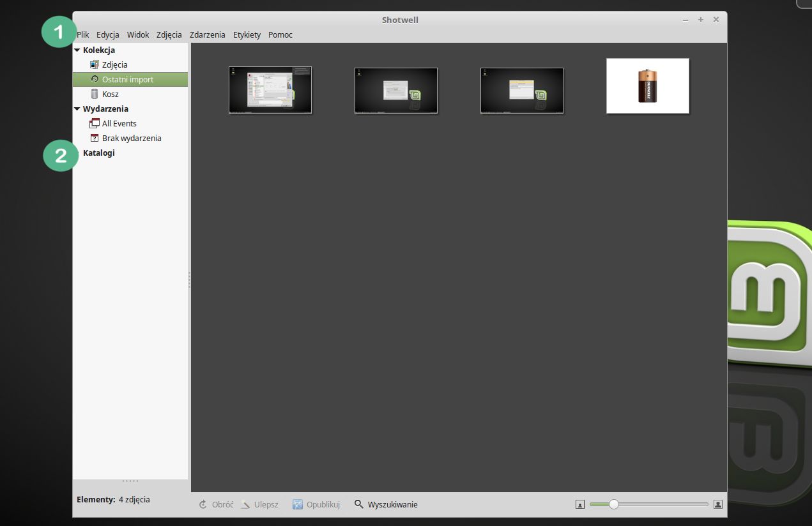This screenshot has width=812, height=526.
Task: Select the first desktop screenshot thumbnail
Action: pyautogui.click(x=270, y=90)
